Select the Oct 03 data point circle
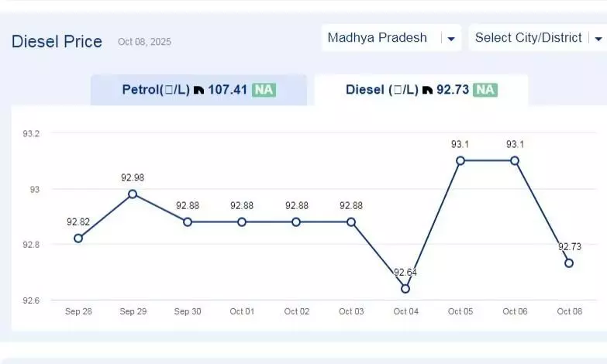607x364 pixels. click(x=351, y=221)
